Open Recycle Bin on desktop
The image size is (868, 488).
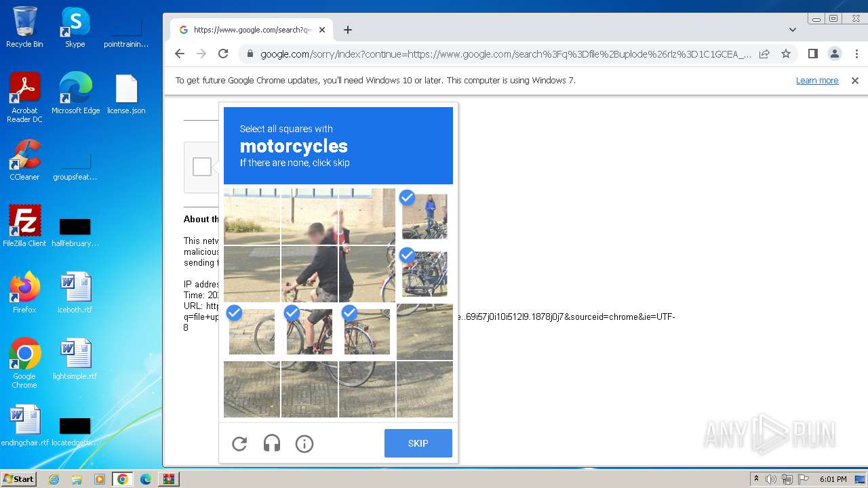24,27
